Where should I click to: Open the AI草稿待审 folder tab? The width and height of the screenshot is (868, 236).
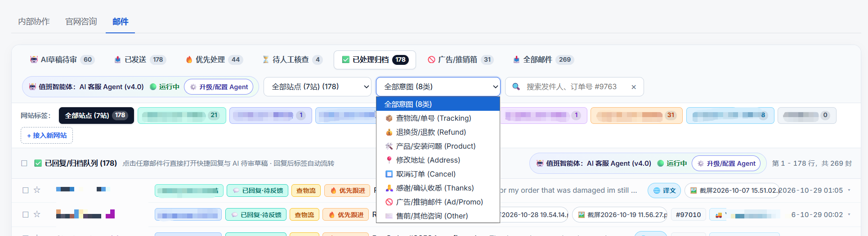pos(62,59)
